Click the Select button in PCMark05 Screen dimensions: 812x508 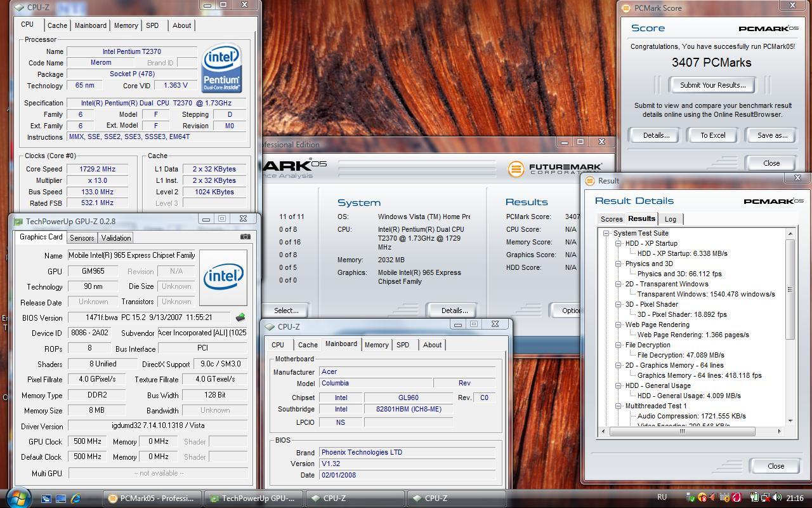point(285,311)
